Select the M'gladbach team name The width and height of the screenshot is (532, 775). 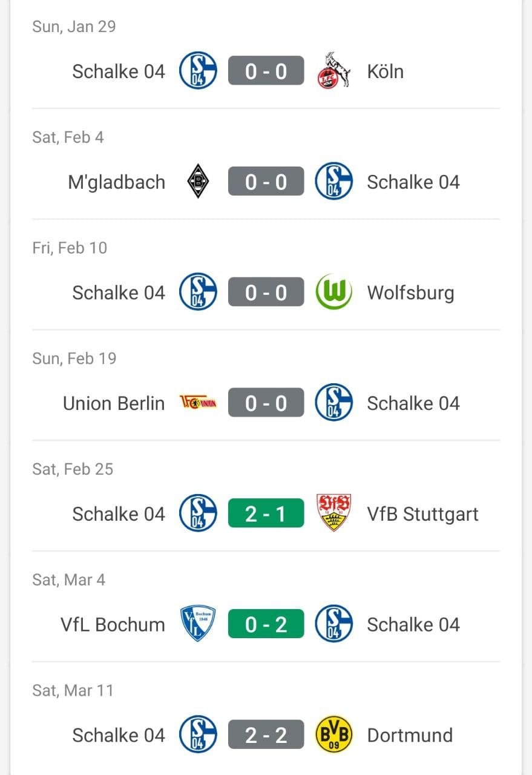(x=116, y=182)
